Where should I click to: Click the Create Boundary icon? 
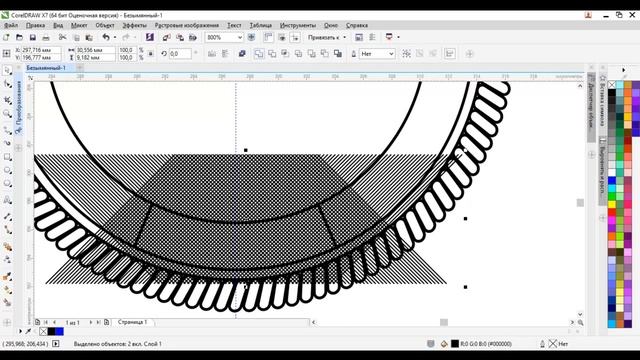click(x=338, y=54)
